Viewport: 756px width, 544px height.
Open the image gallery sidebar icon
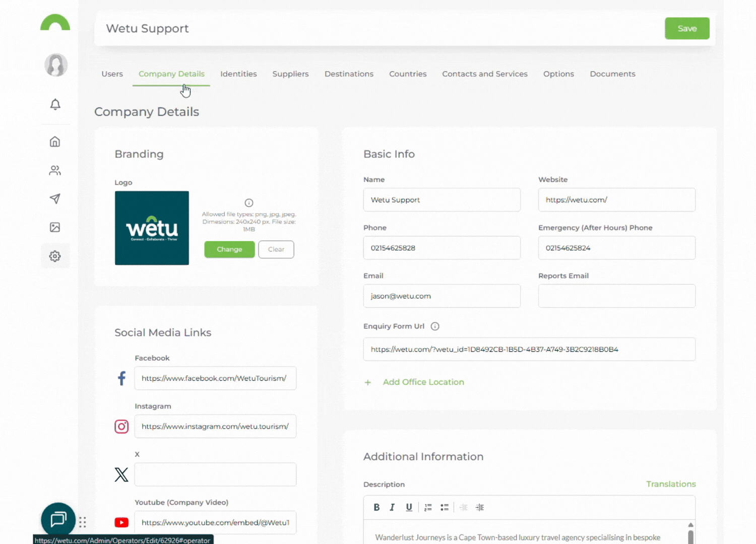coord(55,227)
